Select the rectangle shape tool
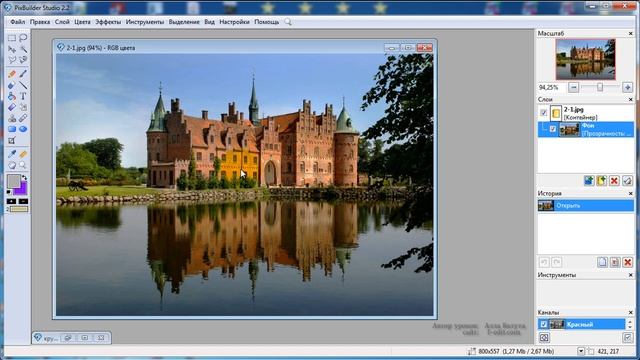The image size is (640, 360). coord(12,129)
